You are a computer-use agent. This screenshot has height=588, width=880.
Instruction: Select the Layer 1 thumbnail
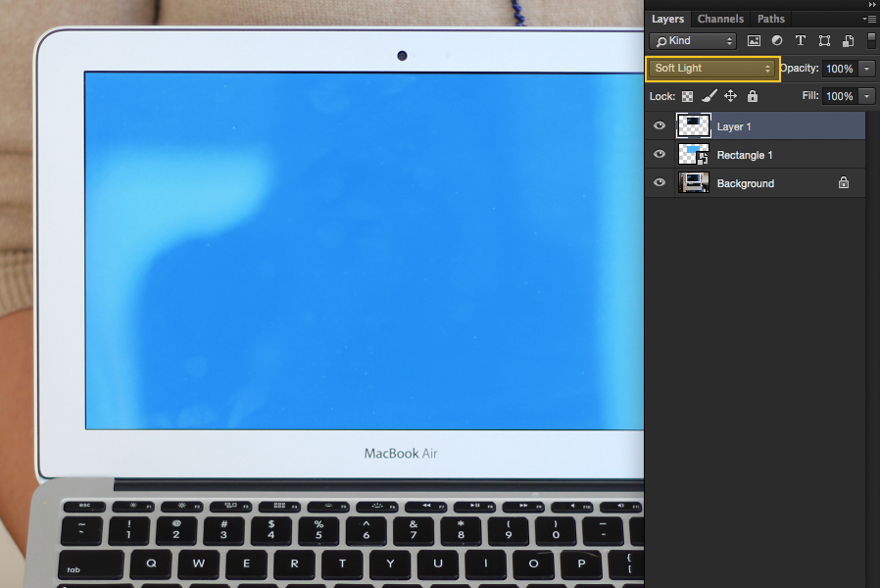click(x=693, y=125)
